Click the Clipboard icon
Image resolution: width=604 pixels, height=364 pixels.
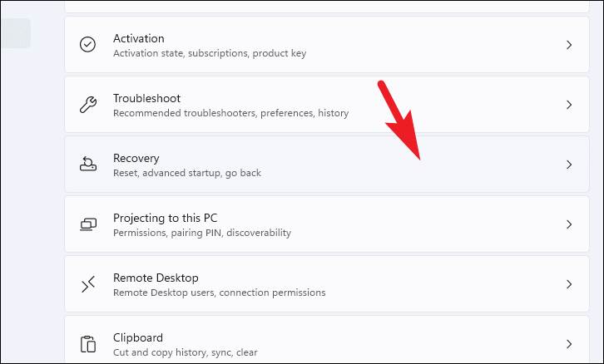click(88, 344)
